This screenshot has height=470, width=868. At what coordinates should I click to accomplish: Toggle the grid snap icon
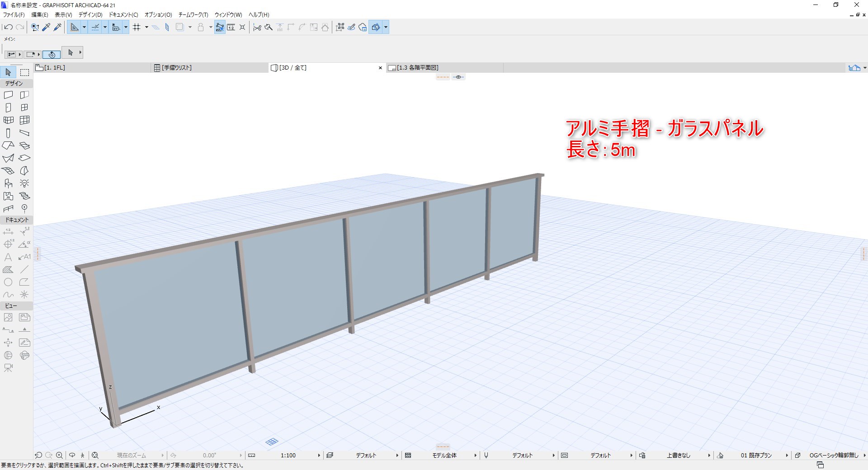[x=137, y=27]
